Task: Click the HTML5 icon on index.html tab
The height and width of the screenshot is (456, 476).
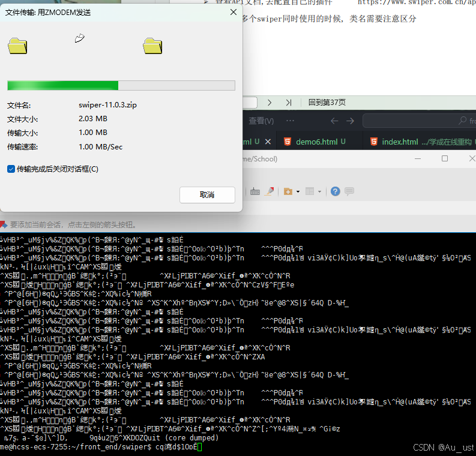Action: [374, 142]
